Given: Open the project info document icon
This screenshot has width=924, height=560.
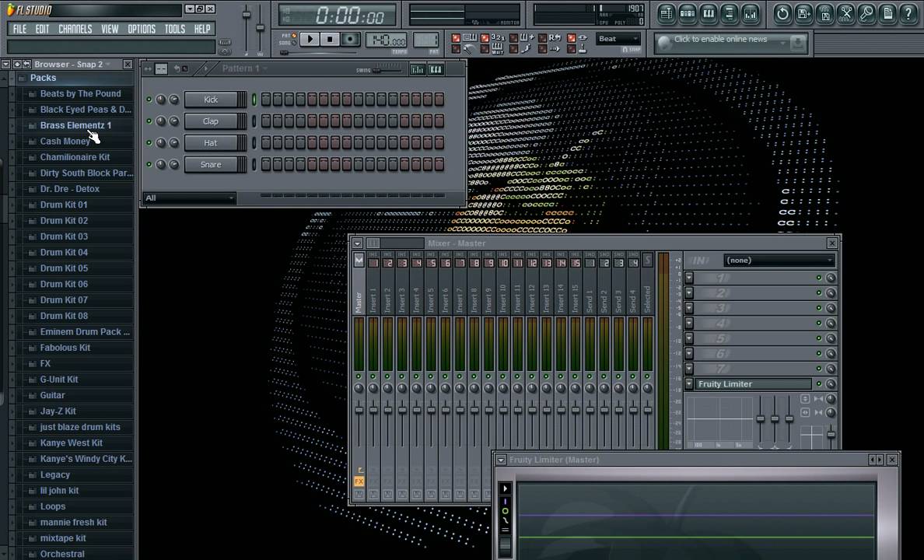Looking at the screenshot, I should pyautogui.click(x=888, y=13).
